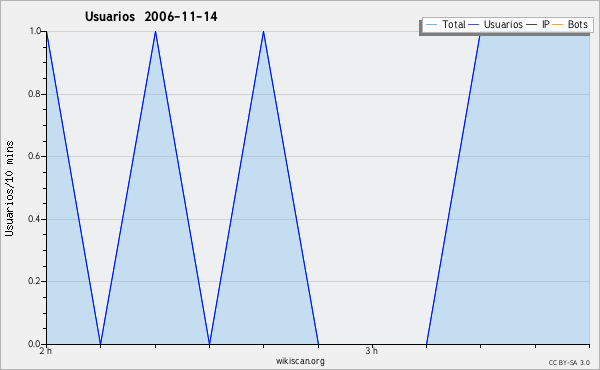
Task: Click the 'CC BY-SA 3.0' license text
Action: (569, 363)
